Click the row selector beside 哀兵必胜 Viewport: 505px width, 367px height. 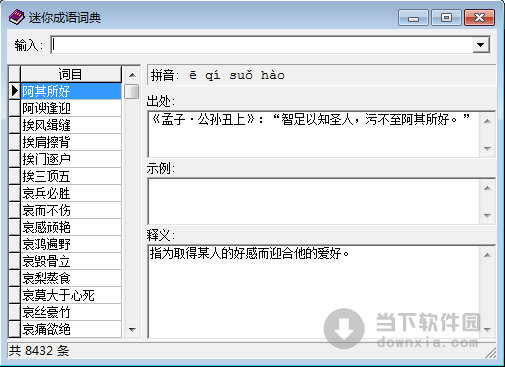pos(14,193)
